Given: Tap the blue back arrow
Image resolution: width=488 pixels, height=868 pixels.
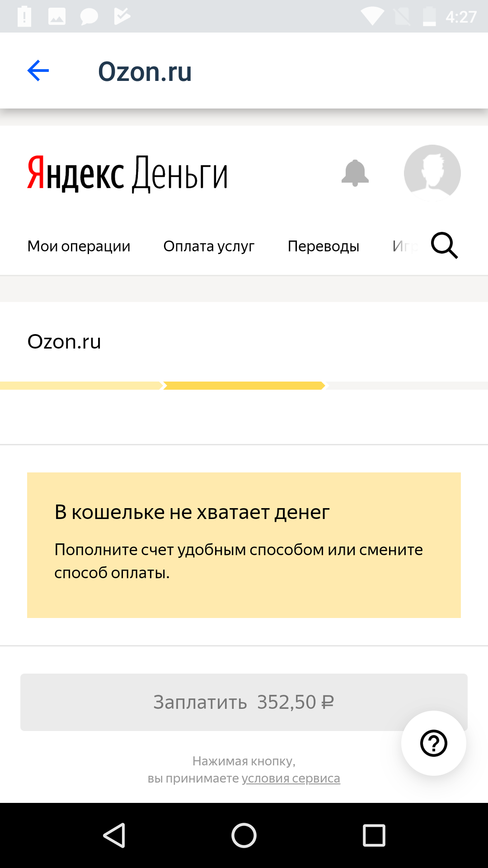Looking at the screenshot, I should point(38,71).
